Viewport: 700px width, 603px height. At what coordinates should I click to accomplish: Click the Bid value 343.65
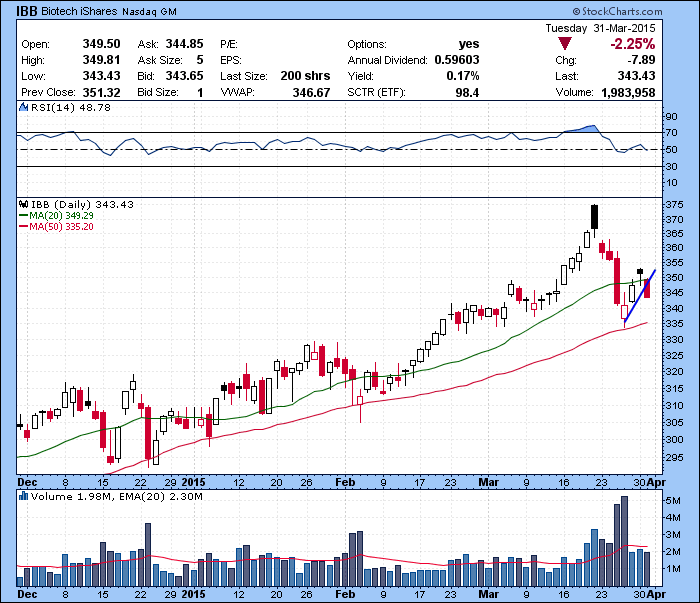(x=184, y=76)
